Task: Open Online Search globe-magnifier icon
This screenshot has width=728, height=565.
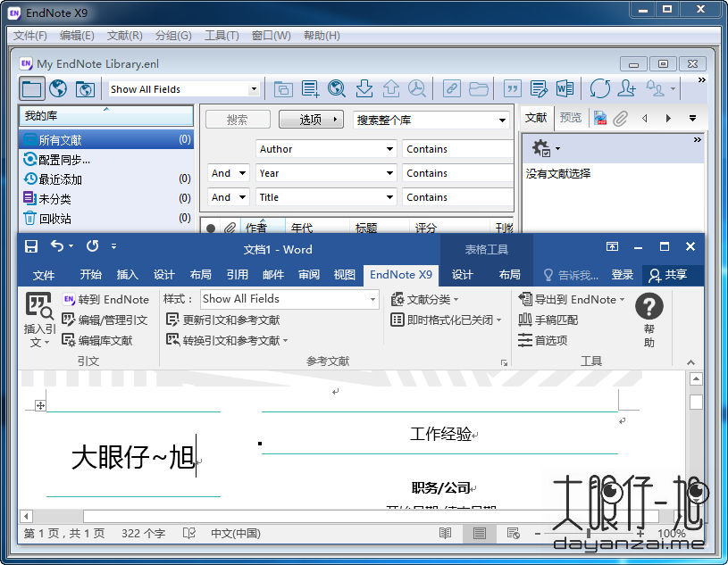Action: pyautogui.click(x=337, y=88)
